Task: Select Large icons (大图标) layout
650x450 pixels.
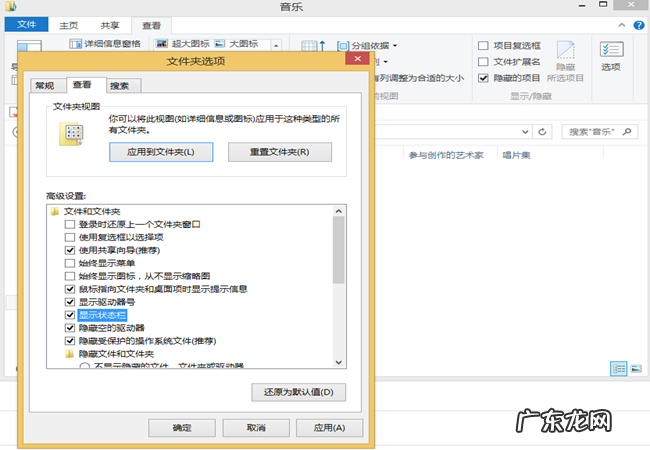Action: (x=238, y=44)
